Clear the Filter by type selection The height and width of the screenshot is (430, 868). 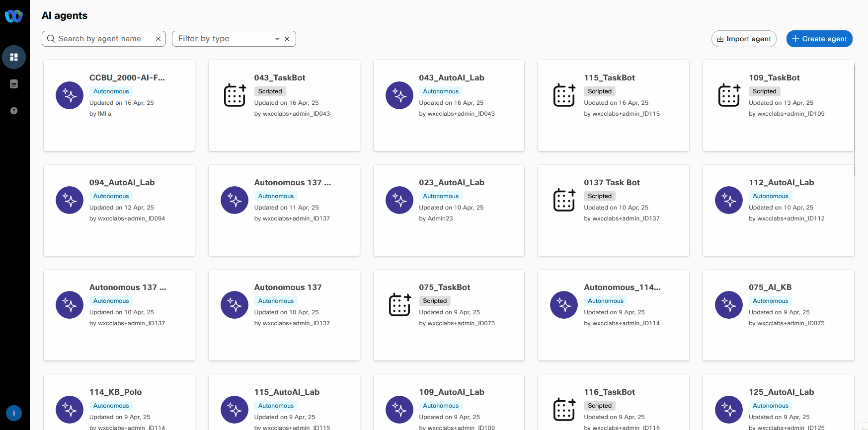tap(287, 39)
